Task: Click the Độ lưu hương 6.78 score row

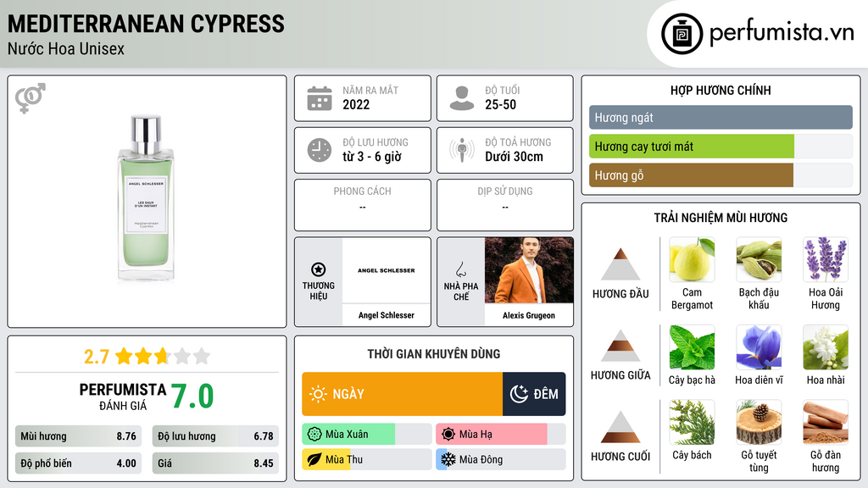Action: coord(215,436)
